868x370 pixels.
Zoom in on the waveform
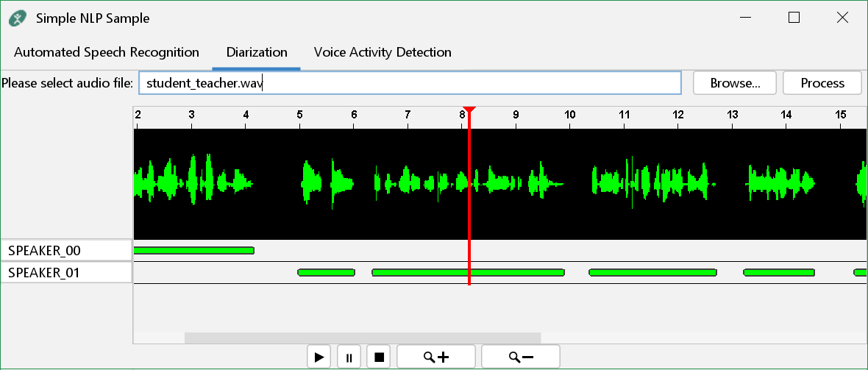coord(435,357)
